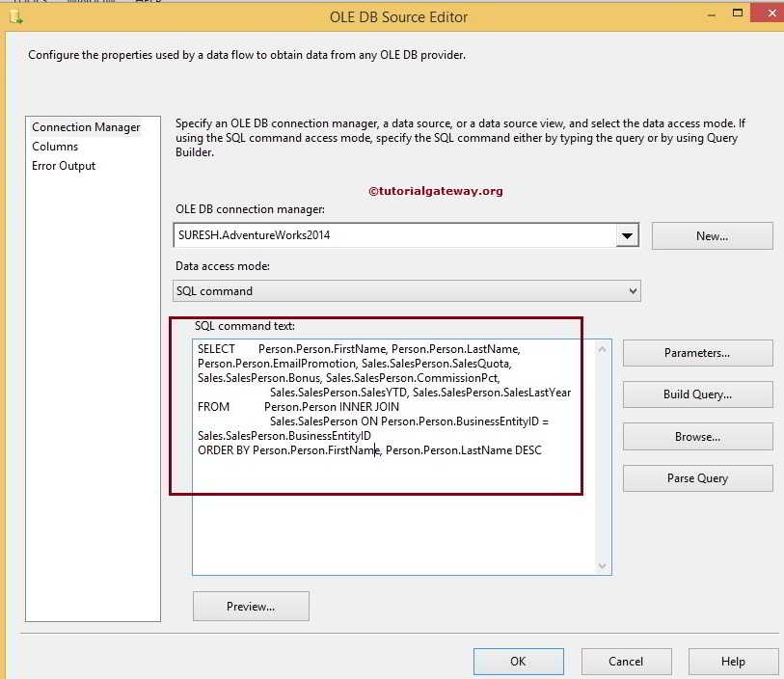Cancel the OLE DB Source Editor
The width and height of the screenshot is (784, 679).
(626, 661)
